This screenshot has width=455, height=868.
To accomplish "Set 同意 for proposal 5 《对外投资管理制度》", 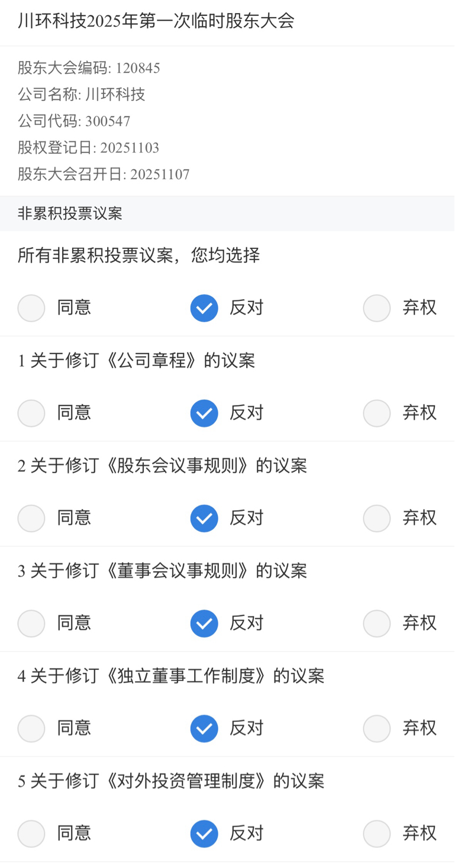I will (x=31, y=834).
